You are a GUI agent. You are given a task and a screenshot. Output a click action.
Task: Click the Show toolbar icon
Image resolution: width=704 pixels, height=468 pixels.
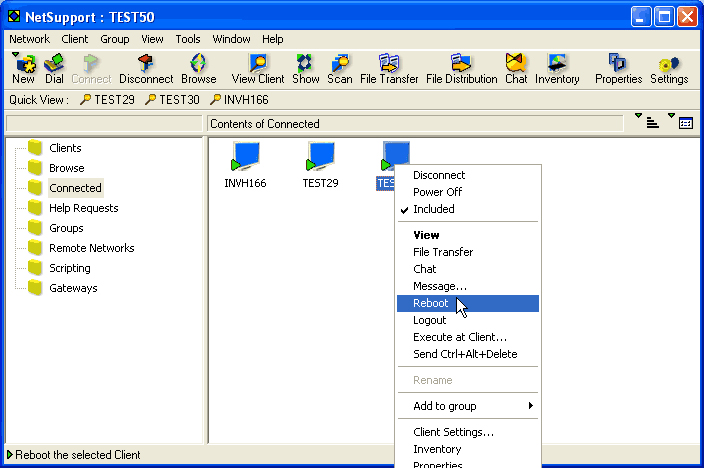click(x=305, y=68)
